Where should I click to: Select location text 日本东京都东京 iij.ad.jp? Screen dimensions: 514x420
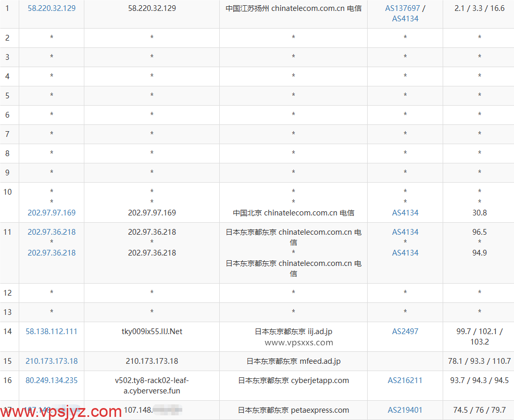[293, 331]
